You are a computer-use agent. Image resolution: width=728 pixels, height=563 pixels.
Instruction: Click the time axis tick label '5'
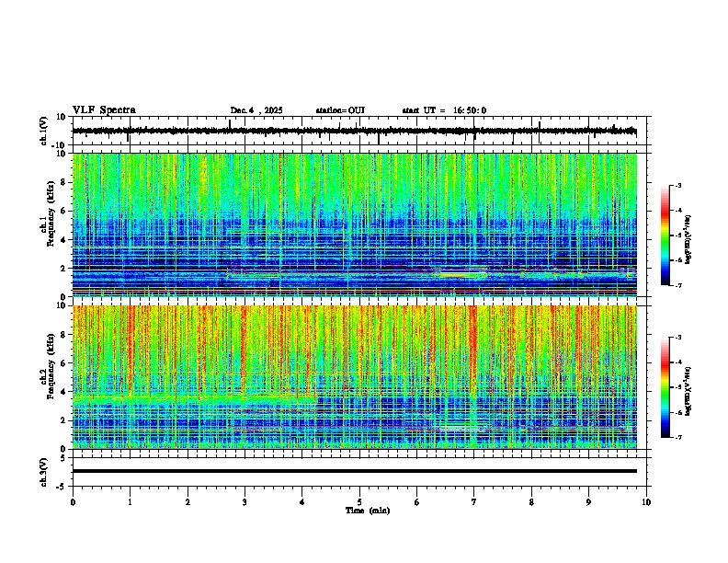[x=359, y=502]
